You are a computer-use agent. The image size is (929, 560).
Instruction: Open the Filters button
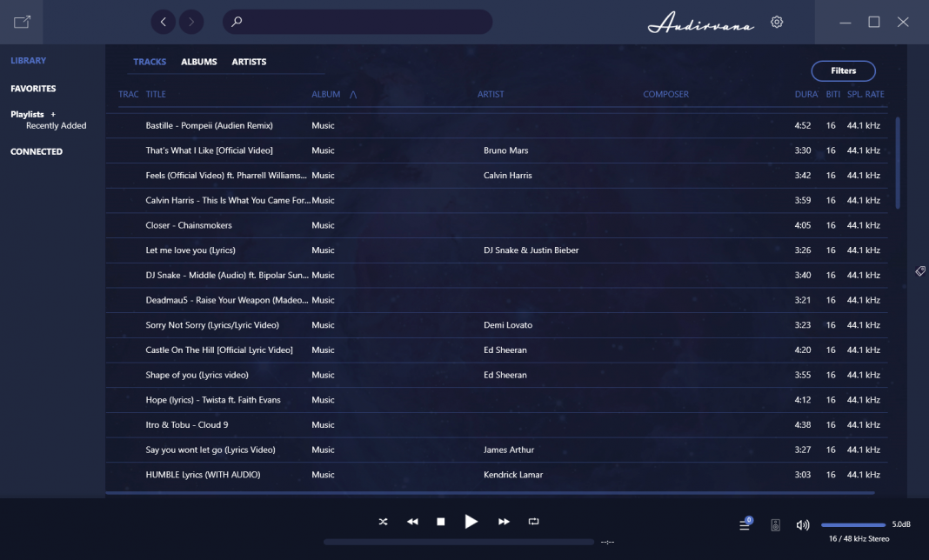[x=843, y=70]
